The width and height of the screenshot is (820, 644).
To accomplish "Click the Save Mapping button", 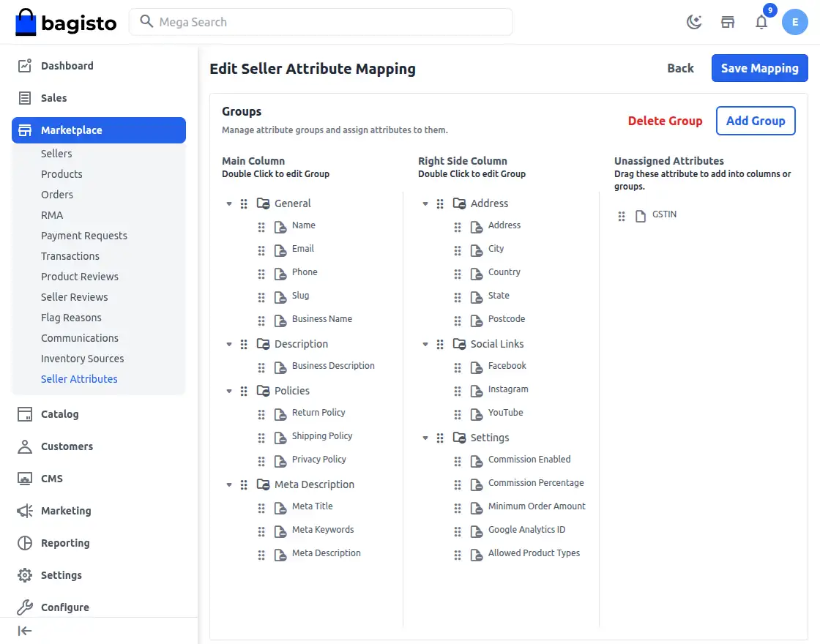I will point(759,68).
